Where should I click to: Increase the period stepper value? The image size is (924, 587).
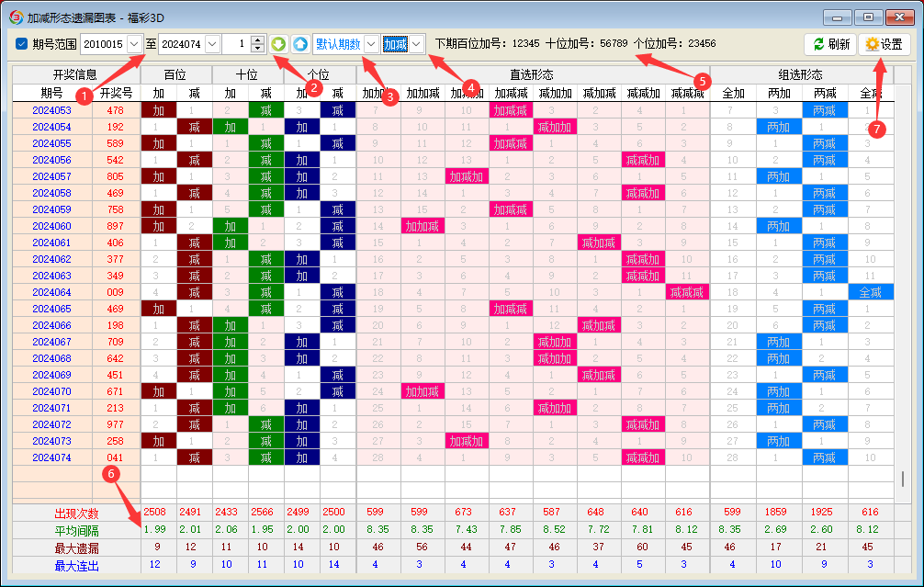tap(257, 40)
